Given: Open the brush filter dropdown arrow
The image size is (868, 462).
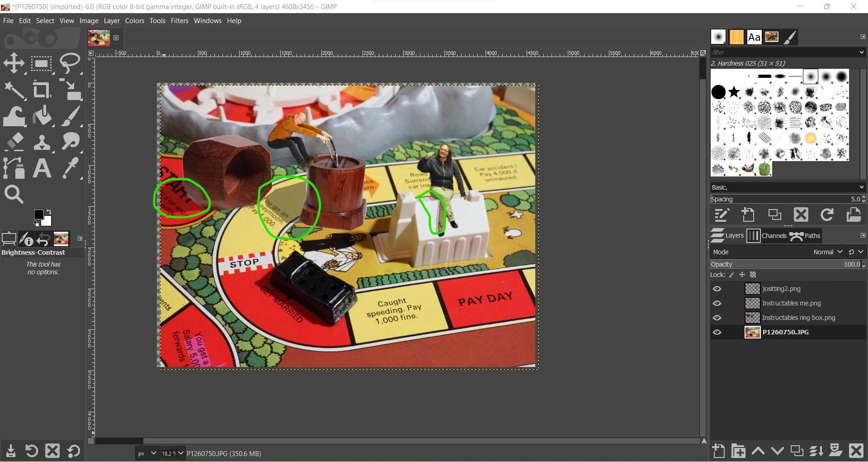Looking at the screenshot, I should pos(861,52).
